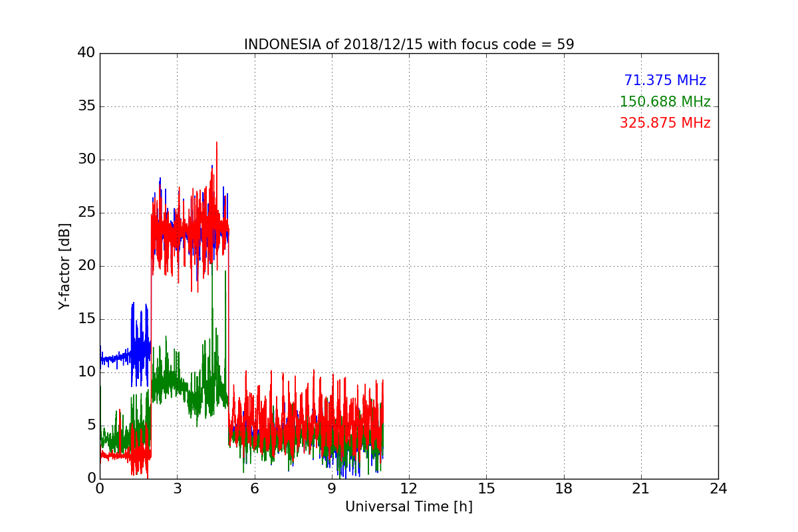Click y-axis tick label 20
The height and width of the screenshot is (532, 798).
pyautogui.click(x=86, y=266)
